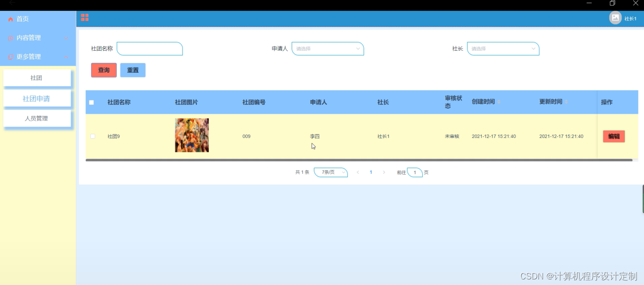Viewport: 644px width, 285px height.
Task: Open the user avatar icon
Action: click(x=615, y=18)
